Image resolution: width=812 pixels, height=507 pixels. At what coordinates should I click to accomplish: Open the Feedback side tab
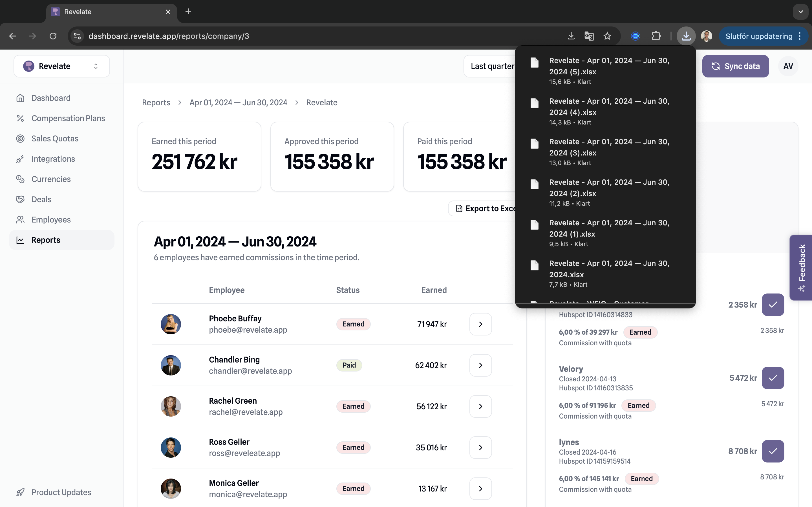(x=802, y=267)
